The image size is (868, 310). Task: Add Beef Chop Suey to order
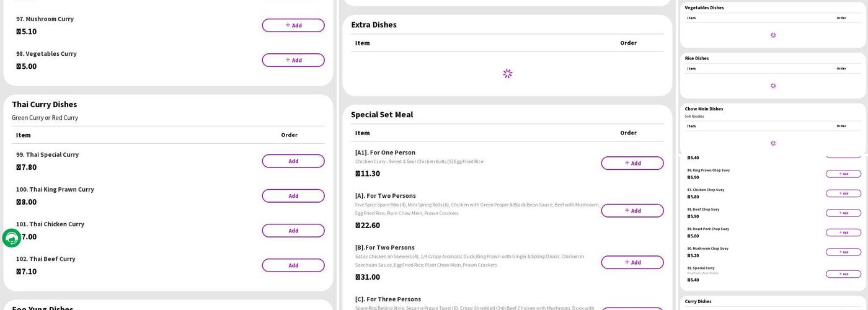[x=843, y=213]
